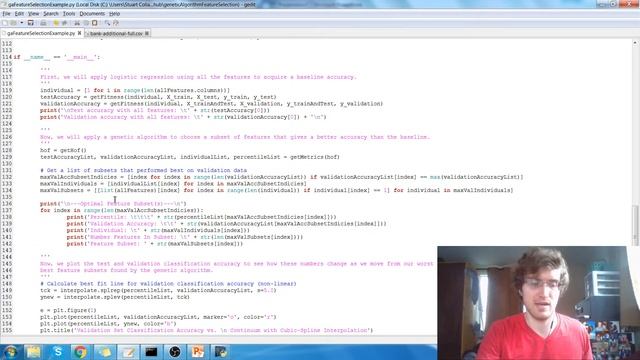Click the horizontal scrollbar below the editor
The height and width of the screenshot is (360, 640).
tap(218, 339)
